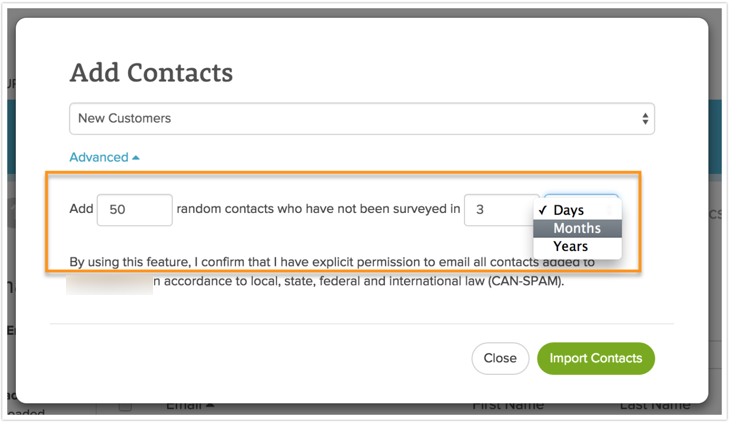The width and height of the screenshot is (730, 423).
Task: Click the random contacts count field showing 50
Action: 134,210
